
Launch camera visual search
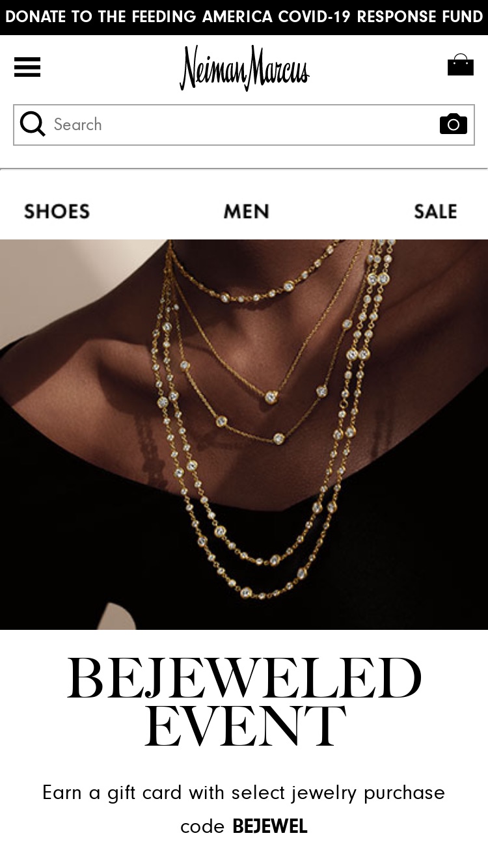[x=454, y=123]
